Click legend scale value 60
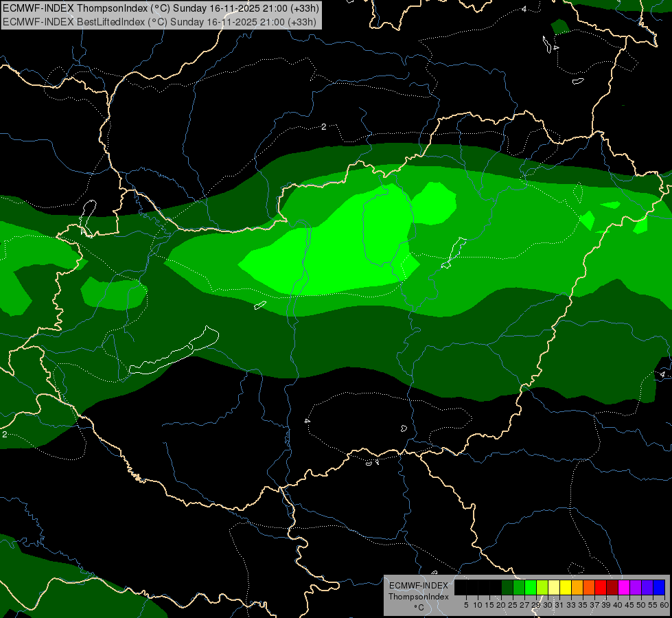The image size is (672, 618). click(664, 605)
